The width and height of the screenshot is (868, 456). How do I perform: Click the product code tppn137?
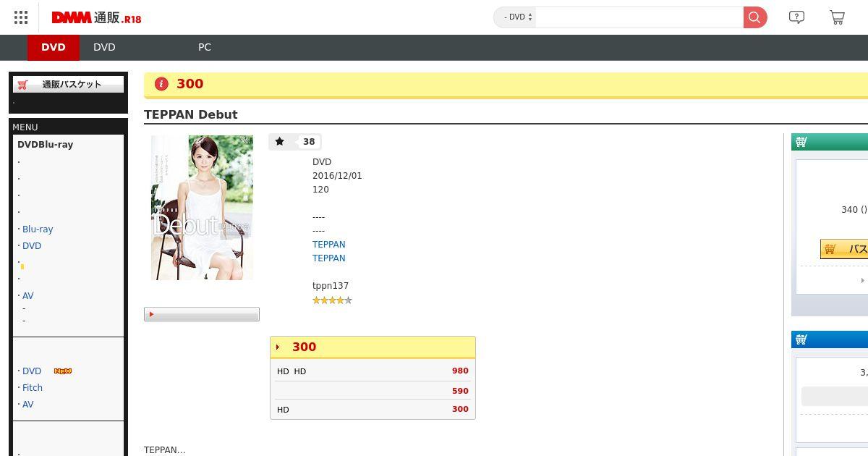click(331, 286)
